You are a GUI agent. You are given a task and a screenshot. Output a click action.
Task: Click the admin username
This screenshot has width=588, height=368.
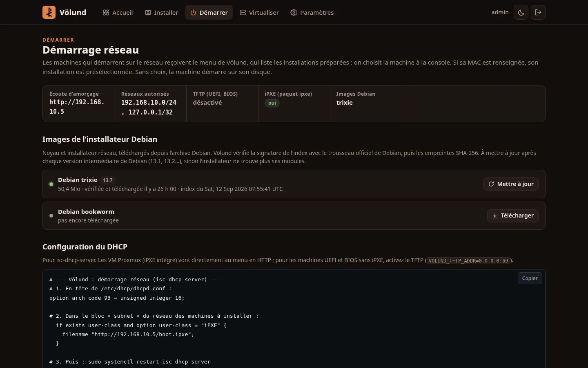click(500, 12)
